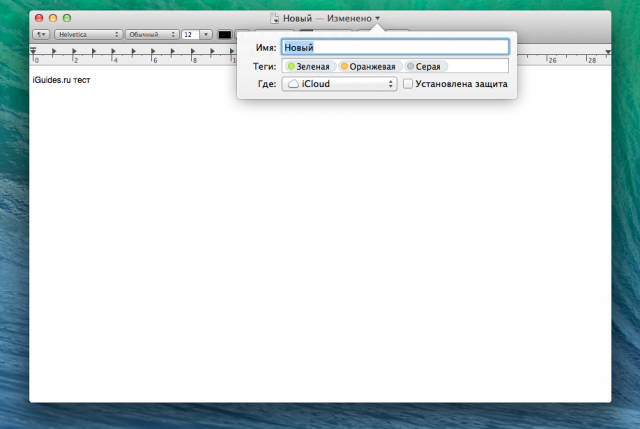Click the tab stop at ruler mark 4

[113, 51]
